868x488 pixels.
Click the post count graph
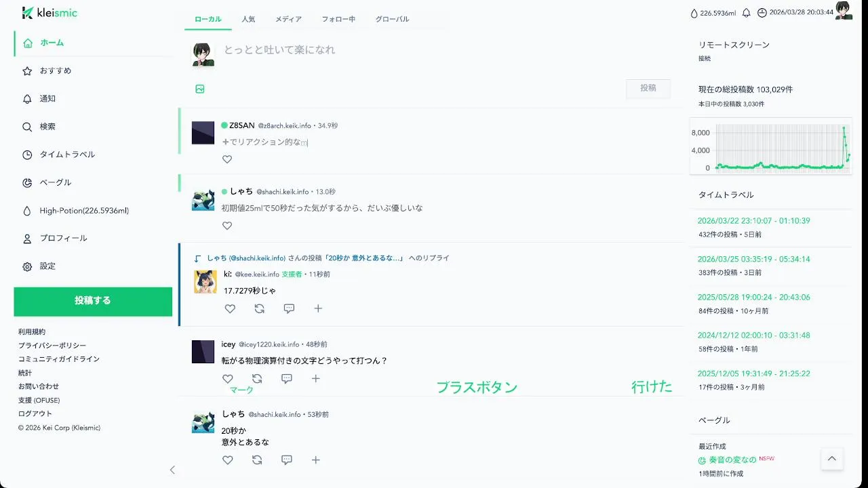pos(771,146)
